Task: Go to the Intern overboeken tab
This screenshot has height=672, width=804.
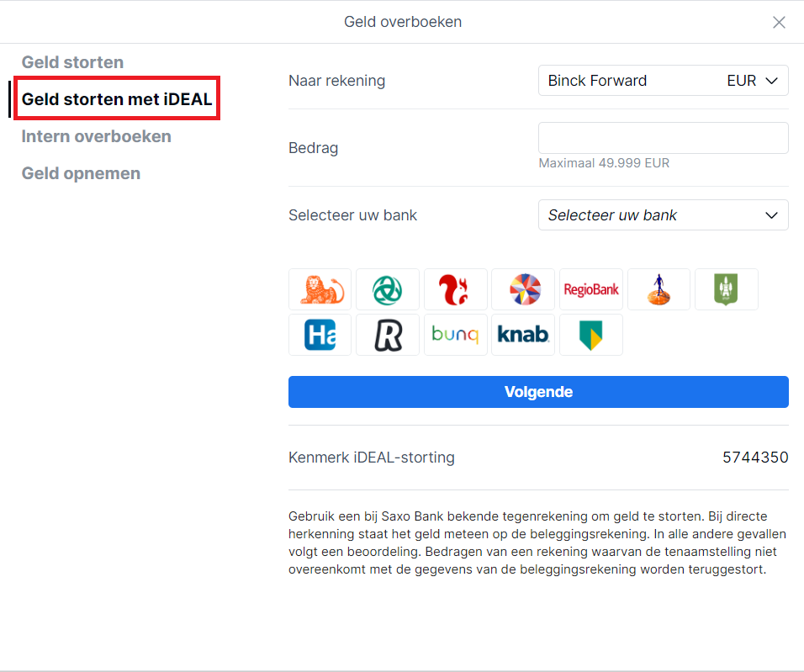Action: coord(97,136)
